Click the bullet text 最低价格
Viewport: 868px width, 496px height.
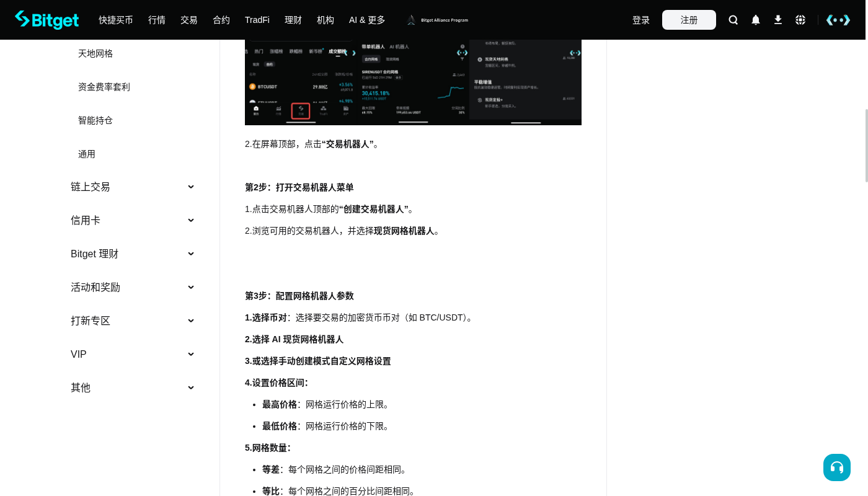click(280, 426)
